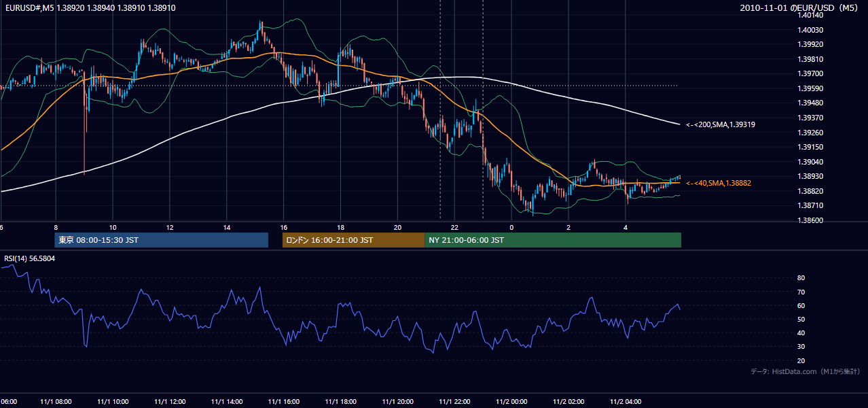The height and width of the screenshot is (408, 868).
Task: Click the 1.38820 price axis label
Action: click(812, 191)
